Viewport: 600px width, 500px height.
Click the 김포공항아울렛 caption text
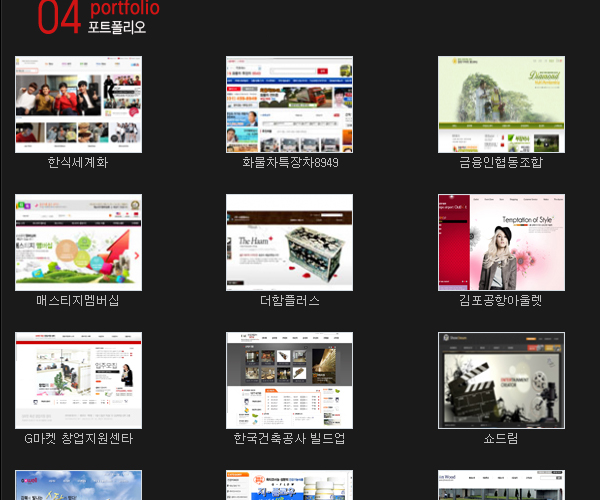coord(501,300)
